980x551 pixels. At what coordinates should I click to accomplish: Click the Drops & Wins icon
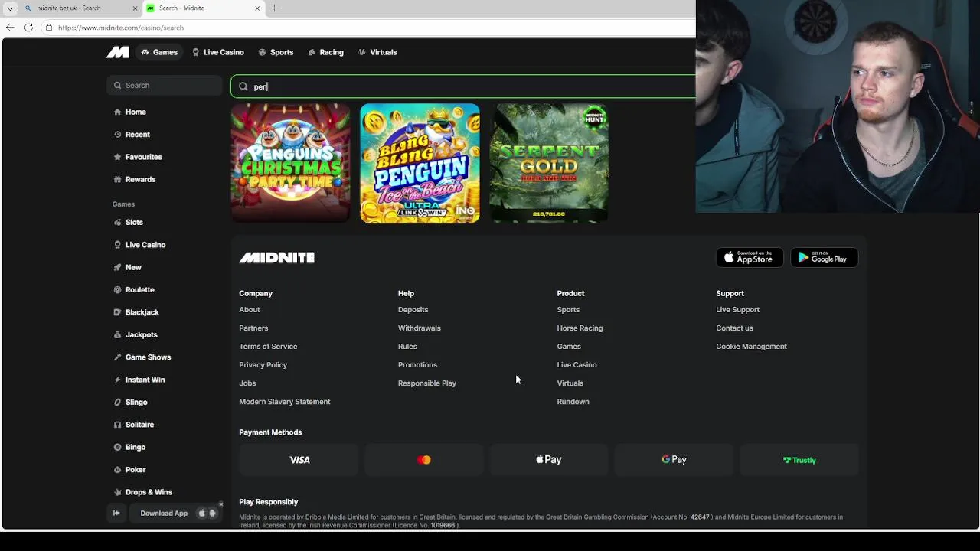click(117, 492)
